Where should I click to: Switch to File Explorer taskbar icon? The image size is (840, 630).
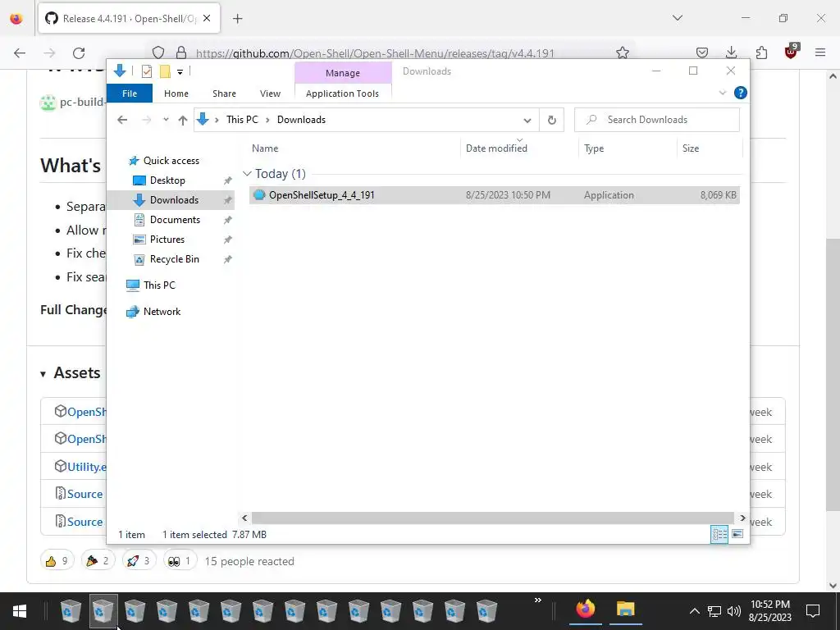[x=625, y=610]
